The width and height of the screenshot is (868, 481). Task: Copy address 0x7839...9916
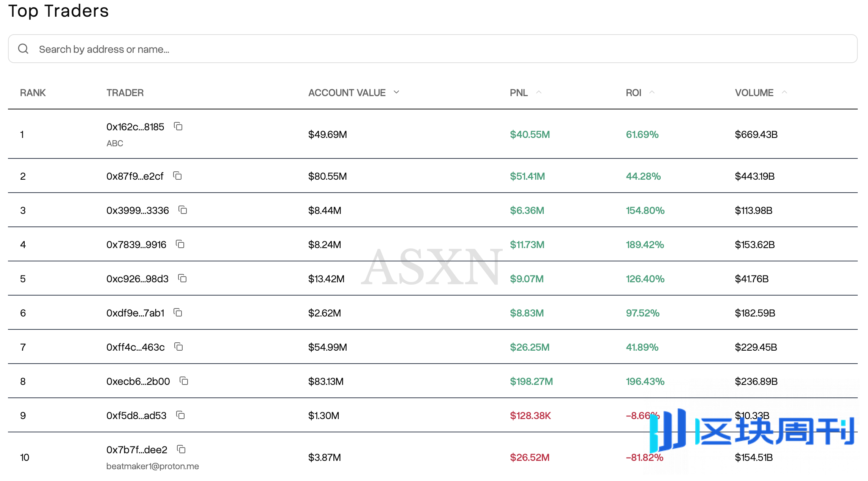pyautogui.click(x=180, y=244)
